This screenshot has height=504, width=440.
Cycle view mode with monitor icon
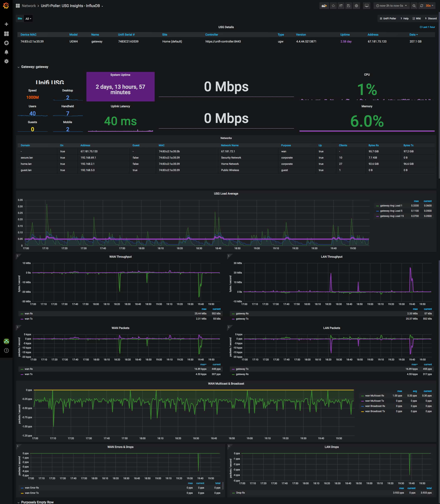[367, 6]
